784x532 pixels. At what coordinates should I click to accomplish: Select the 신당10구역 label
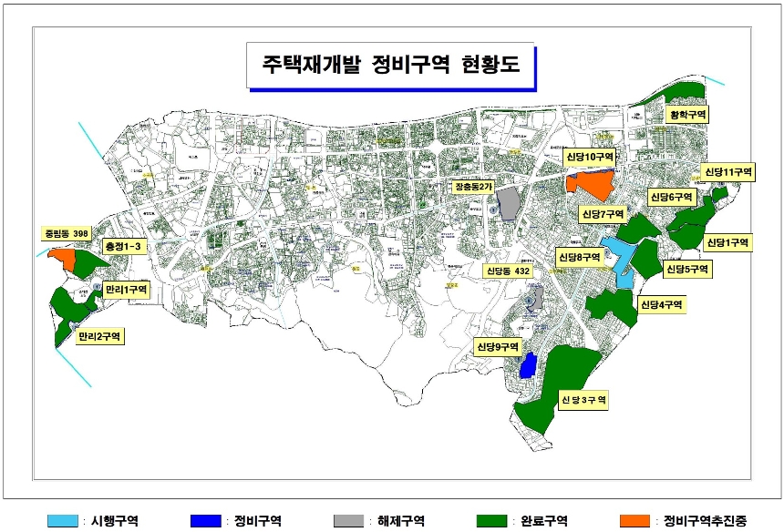tap(589, 158)
